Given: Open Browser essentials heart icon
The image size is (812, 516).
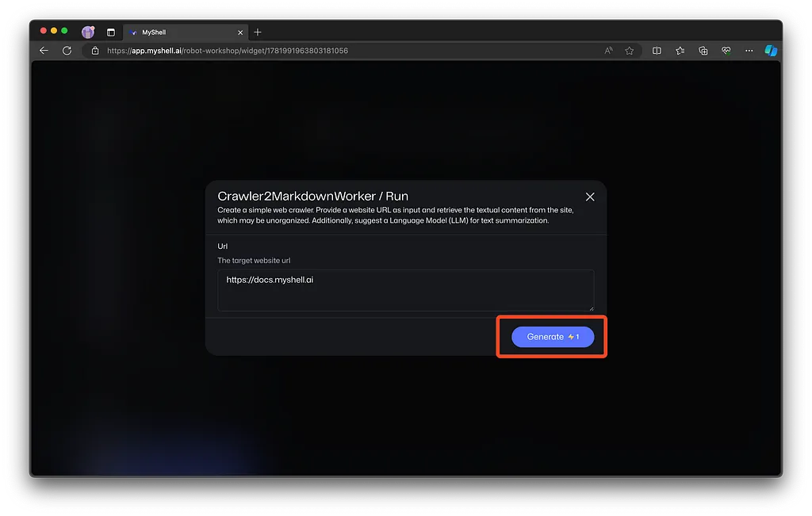Looking at the screenshot, I should [x=726, y=51].
